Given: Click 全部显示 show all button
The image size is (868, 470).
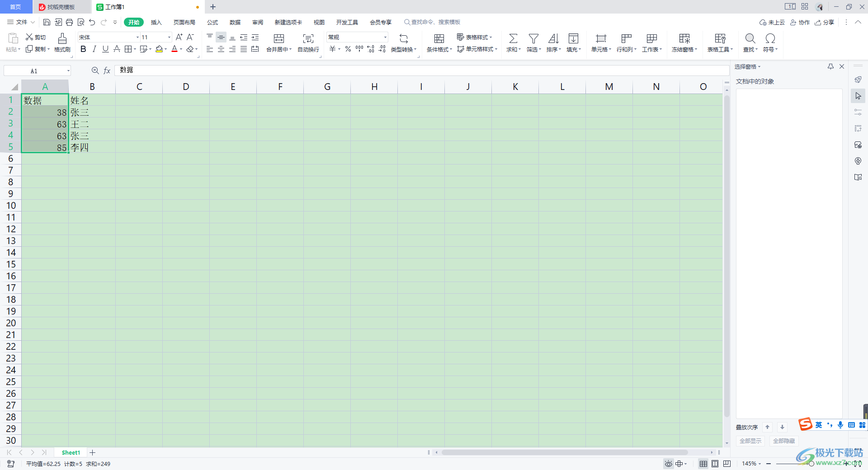Looking at the screenshot, I should 750,441.
